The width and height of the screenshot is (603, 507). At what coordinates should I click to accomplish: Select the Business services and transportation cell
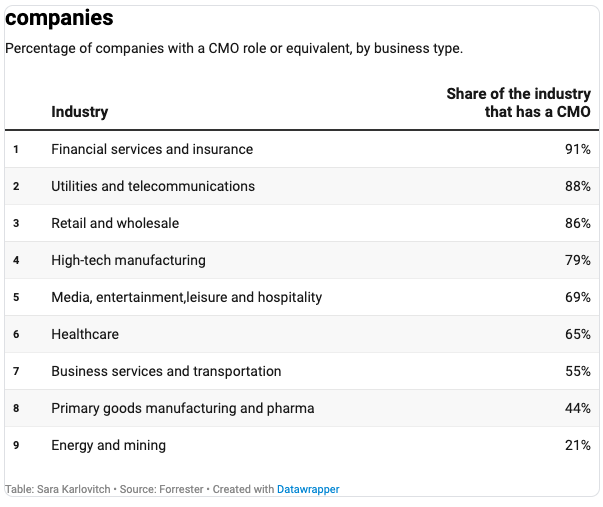tap(166, 371)
